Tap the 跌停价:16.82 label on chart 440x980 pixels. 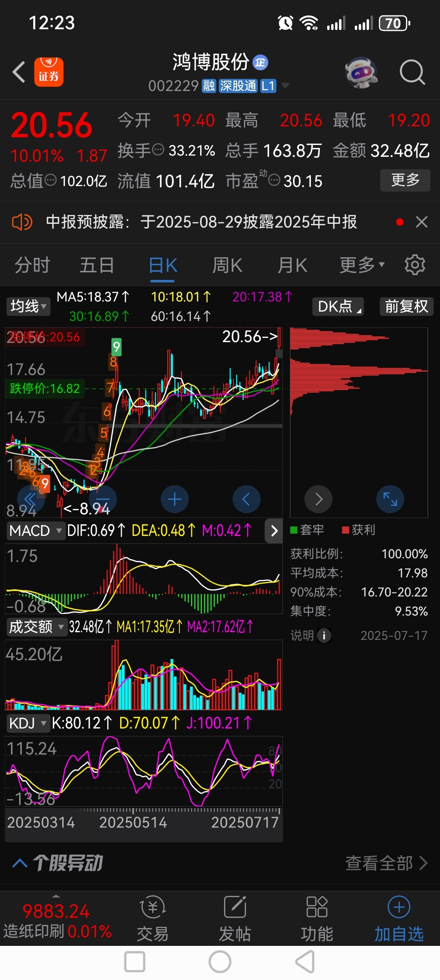click(x=45, y=388)
